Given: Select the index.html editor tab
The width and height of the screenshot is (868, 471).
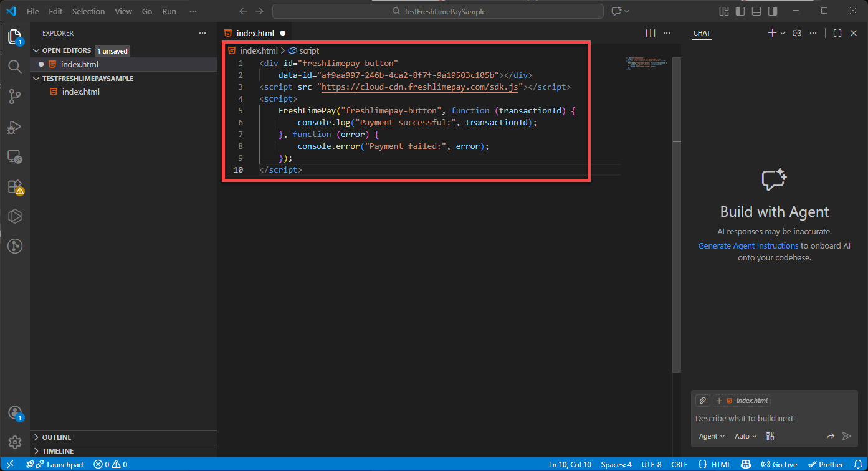Looking at the screenshot, I should (255, 33).
